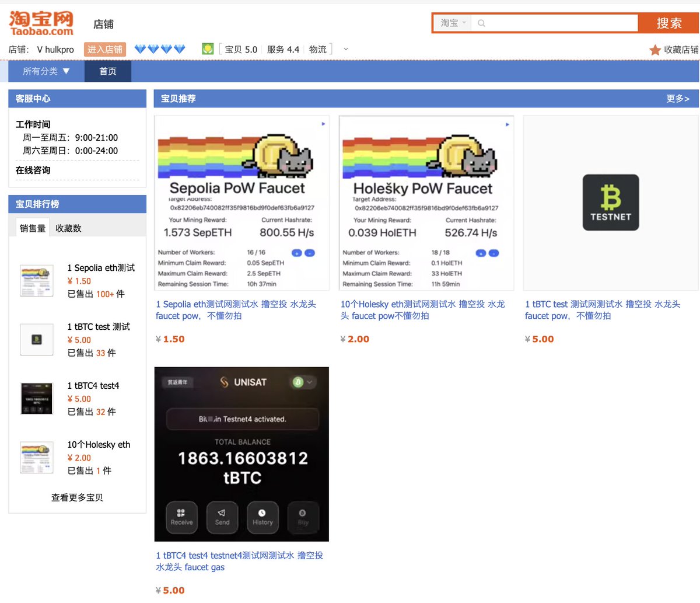Image resolution: width=700 pixels, height=603 pixels.
Task: Click the shop name V hulkpro
Action: point(55,50)
